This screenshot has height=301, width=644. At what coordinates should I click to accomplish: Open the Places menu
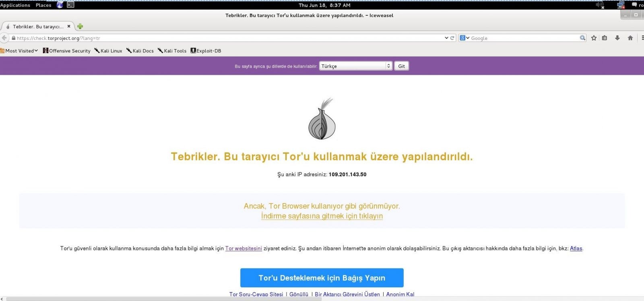coord(43,5)
